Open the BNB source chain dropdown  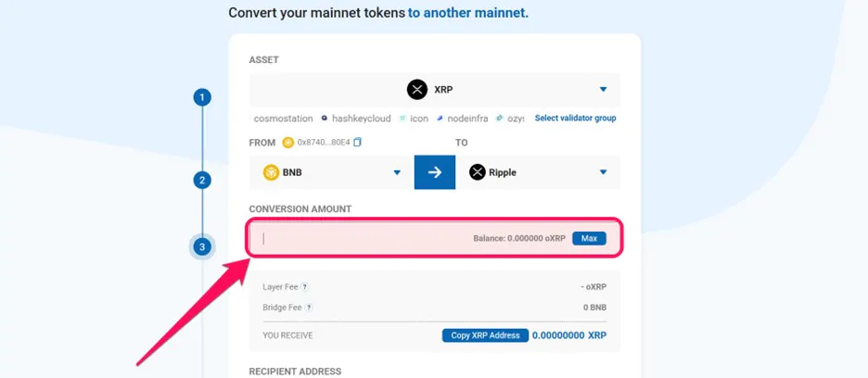point(397,172)
